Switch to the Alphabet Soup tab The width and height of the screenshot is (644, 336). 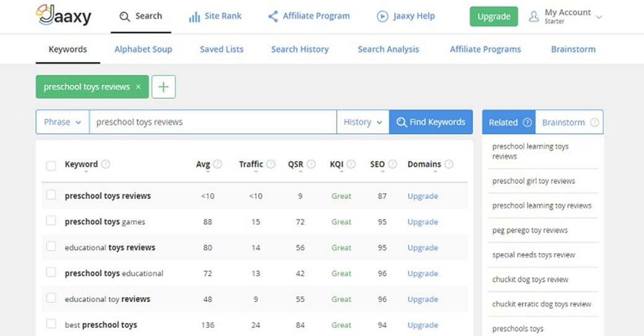pos(143,50)
